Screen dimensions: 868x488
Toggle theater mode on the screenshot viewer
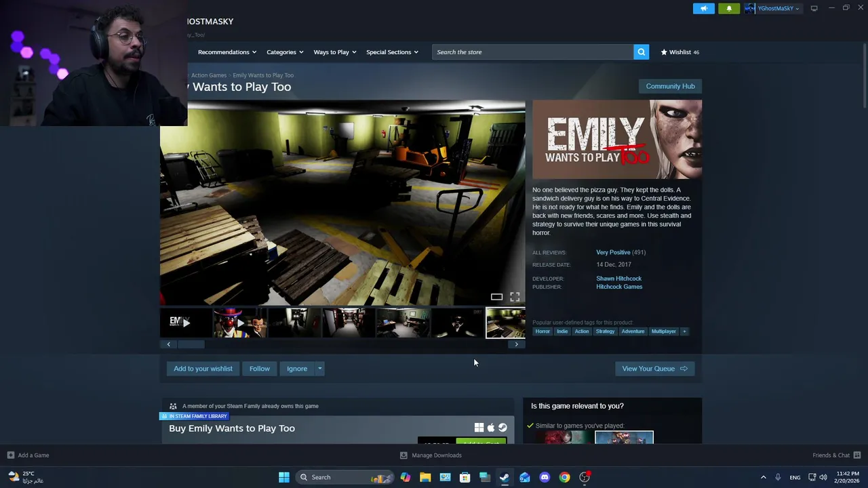point(496,297)
